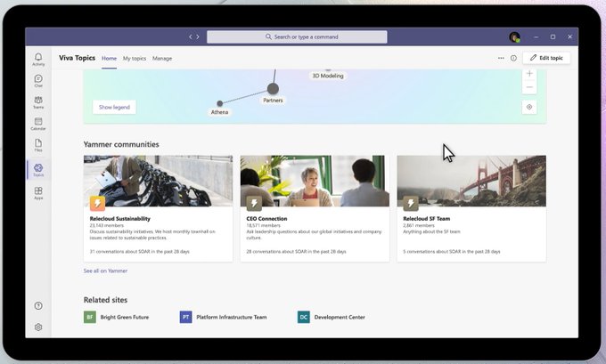Open the CEO Connection community photo
The width and height of the screenshot is (606, 364).
pos(315,181)
